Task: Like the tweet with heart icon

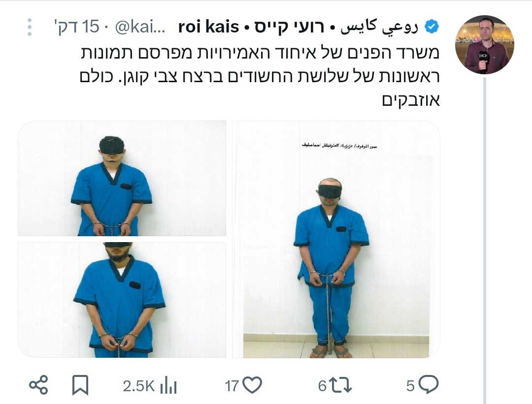Action: point(253,385)
